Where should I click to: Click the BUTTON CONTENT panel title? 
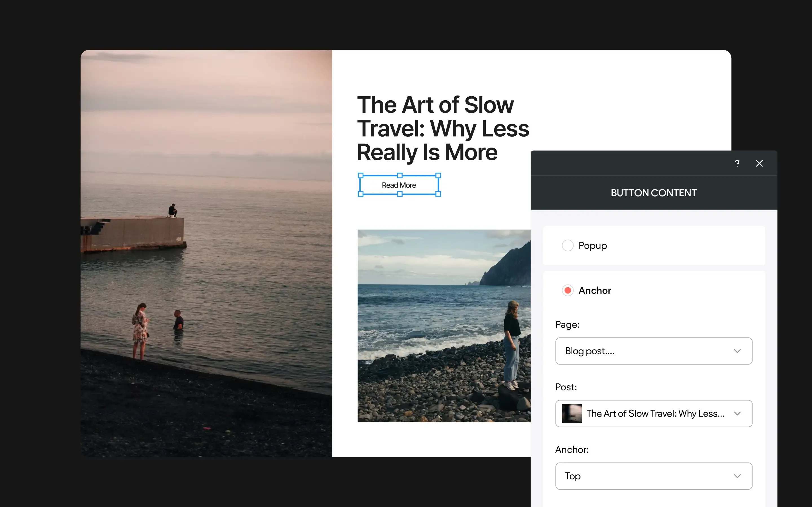pos(654,193)
